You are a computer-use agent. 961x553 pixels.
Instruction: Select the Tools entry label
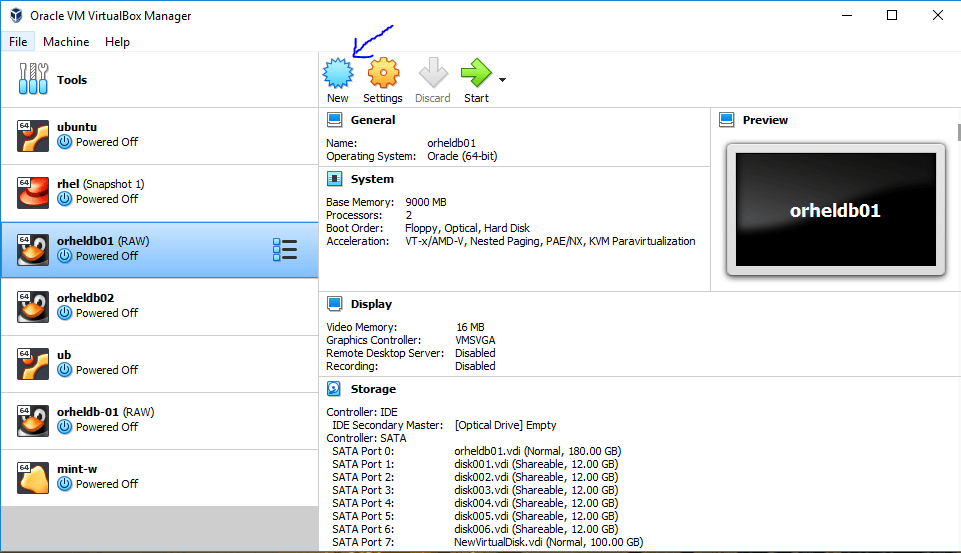[x=72, y=80]
